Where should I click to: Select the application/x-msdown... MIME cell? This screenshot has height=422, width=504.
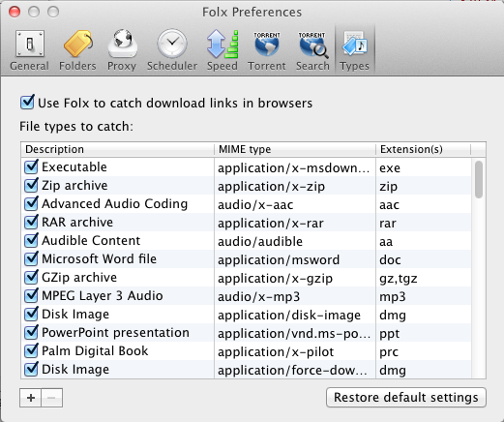click(295, 167)
